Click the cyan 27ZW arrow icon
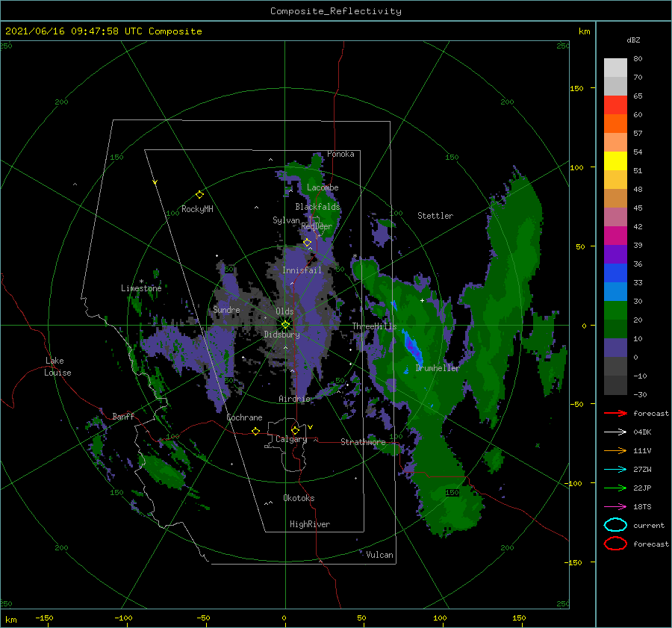 point(615,470)
